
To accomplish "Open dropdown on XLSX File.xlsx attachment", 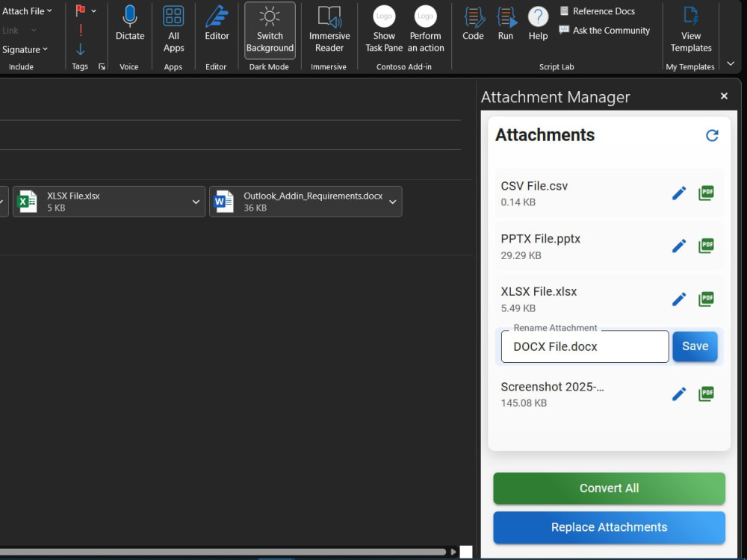I will point(196,202).
